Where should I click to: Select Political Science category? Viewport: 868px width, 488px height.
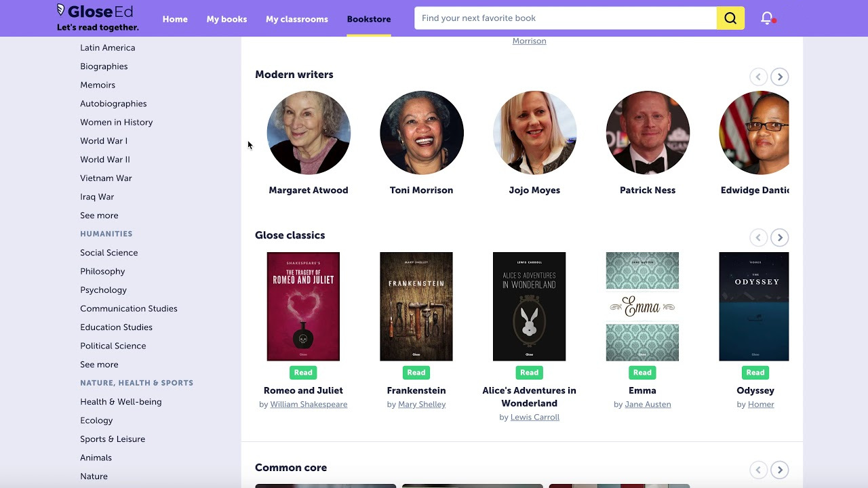click(x=113, y=346)
